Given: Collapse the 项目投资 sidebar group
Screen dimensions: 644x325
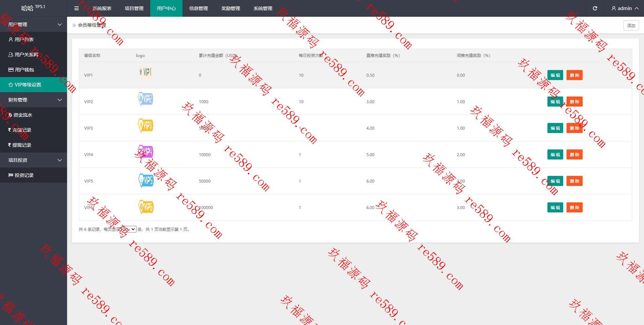Looking at the screenshot, I should (x=34, y=160).
